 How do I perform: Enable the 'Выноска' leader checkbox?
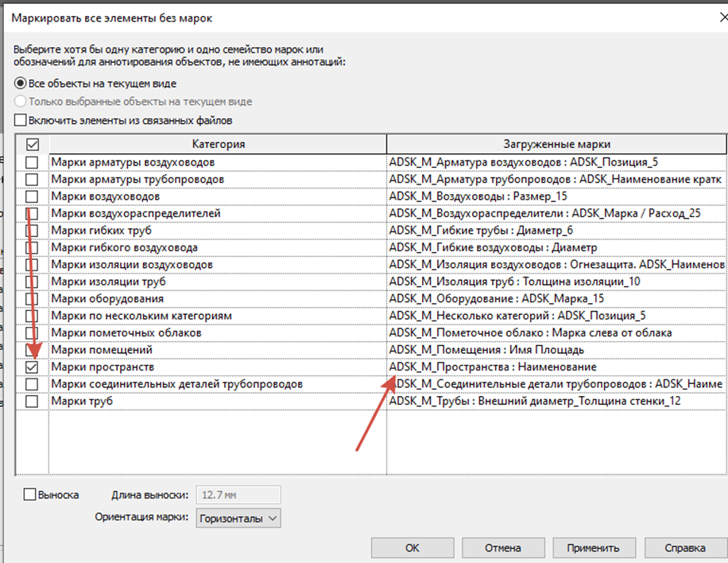point(29,495)
